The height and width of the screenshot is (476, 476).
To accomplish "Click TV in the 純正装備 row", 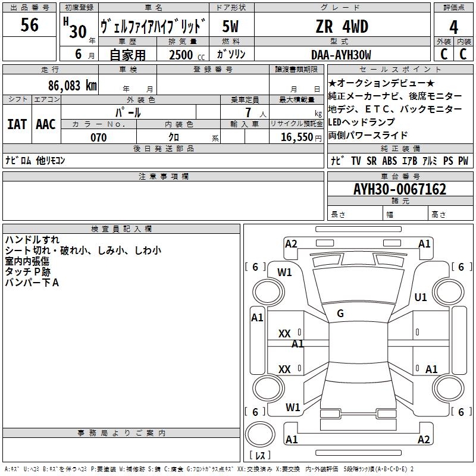I will 356,161.
